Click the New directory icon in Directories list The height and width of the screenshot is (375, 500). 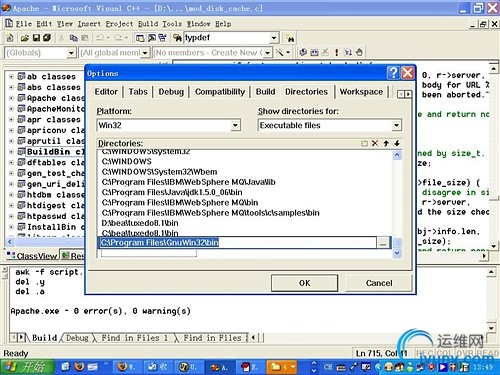tap(364, 143)
